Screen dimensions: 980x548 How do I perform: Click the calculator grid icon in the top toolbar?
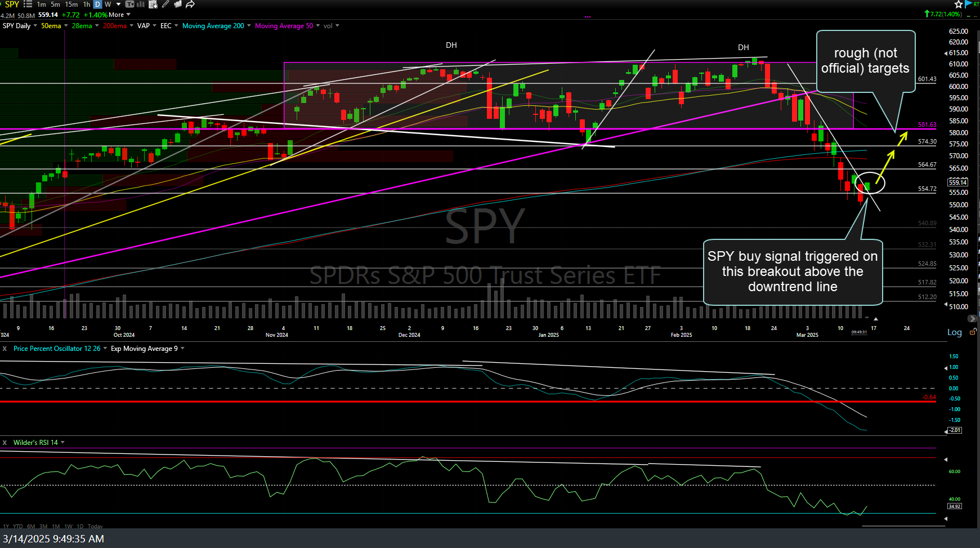pos(153,5)
